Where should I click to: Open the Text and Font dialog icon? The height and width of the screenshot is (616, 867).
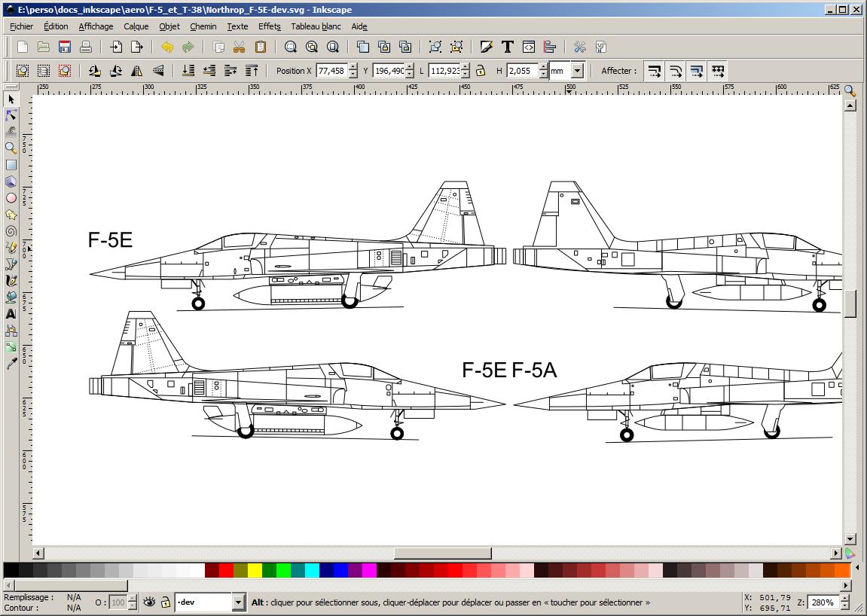(x=508, y=47)
